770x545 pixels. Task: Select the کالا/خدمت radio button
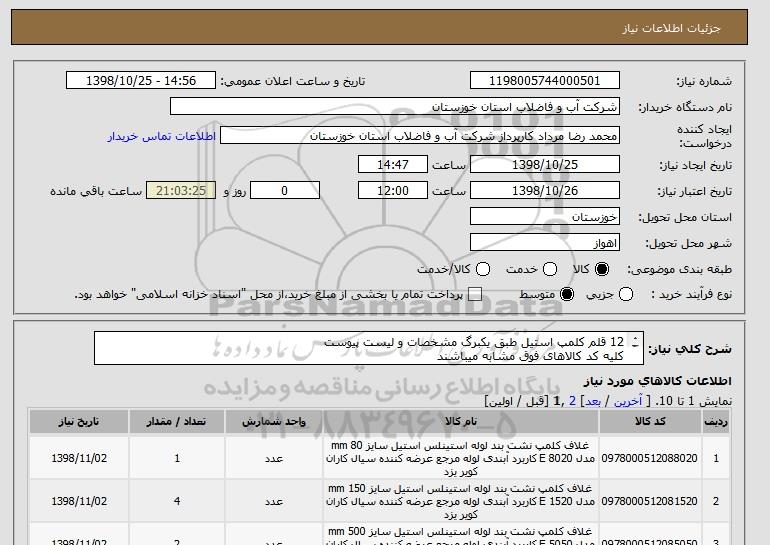coord(483,269)
